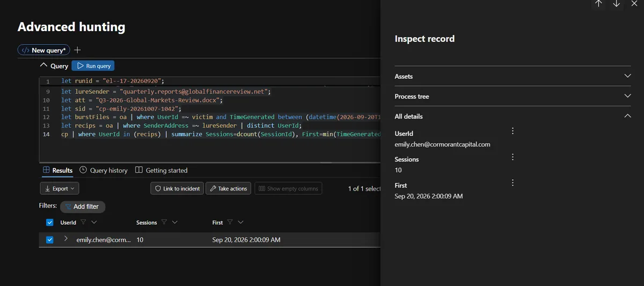The image size is (644, 286).
Task: Add a new query tab with plus icon
Action: 77,50
